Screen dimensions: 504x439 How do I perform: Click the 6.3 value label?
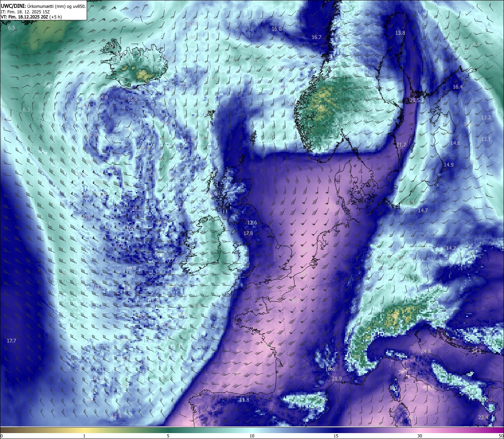26,109
